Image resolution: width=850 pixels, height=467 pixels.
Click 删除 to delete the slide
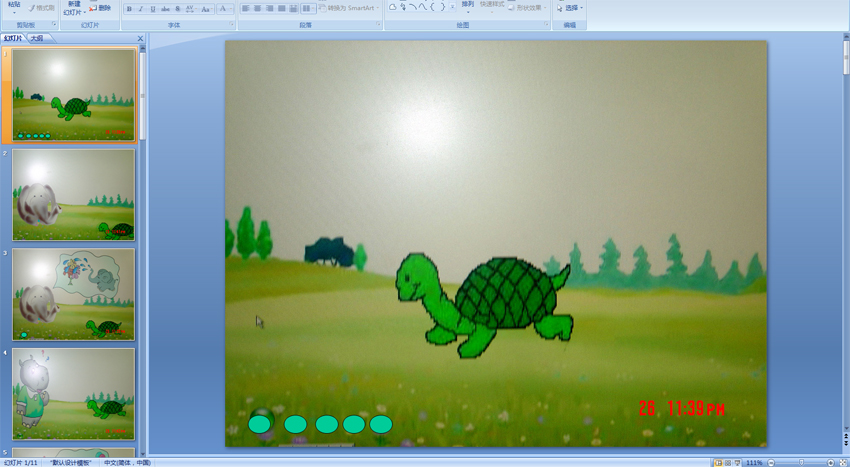point(100,8)
